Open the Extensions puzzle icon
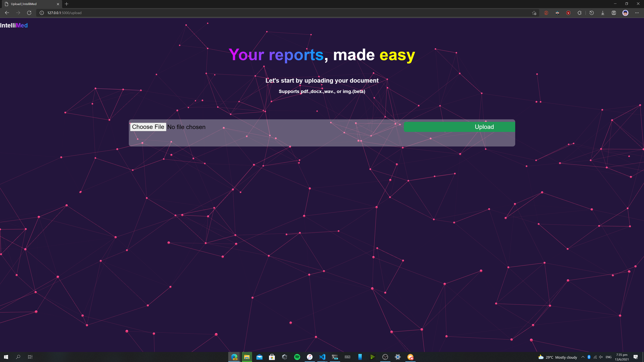644x362 pixels. (579, 13)
